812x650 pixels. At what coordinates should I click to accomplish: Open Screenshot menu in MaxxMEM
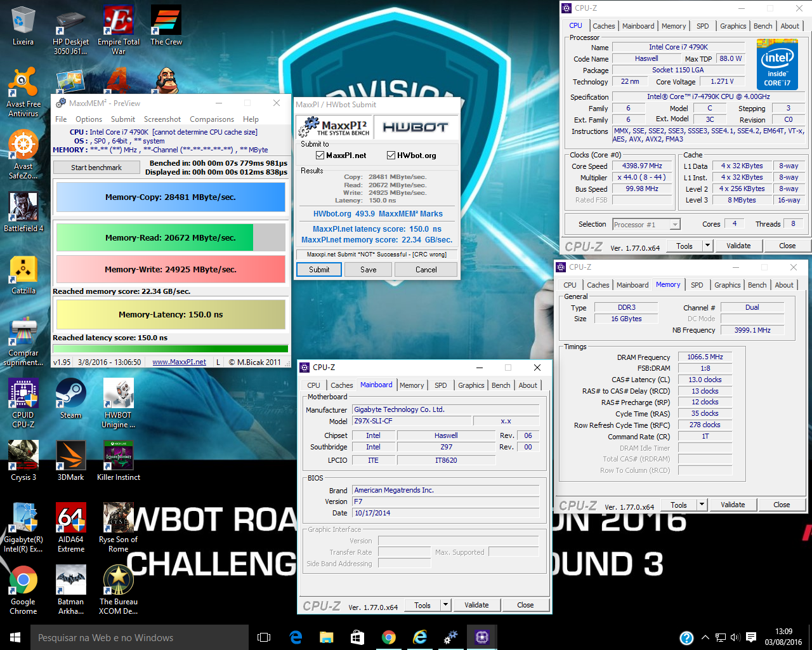coord(162,119)
